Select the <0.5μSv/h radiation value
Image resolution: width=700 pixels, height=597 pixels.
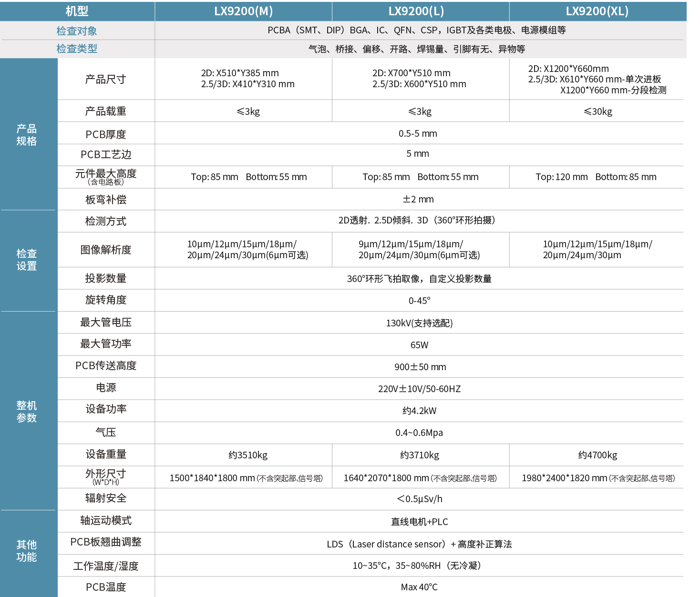point(420,499)
